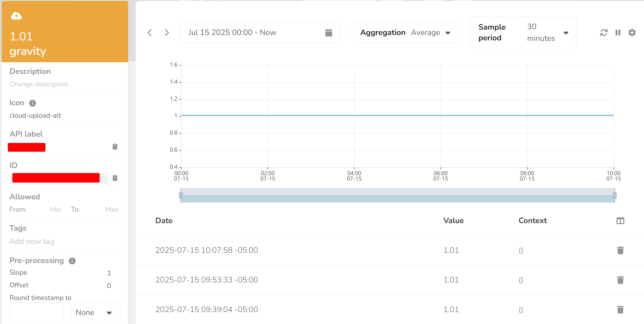The height and width of the screenshot is (324, 644).
Task: Open the date range calendar picker
Action: tap(329, 33)
